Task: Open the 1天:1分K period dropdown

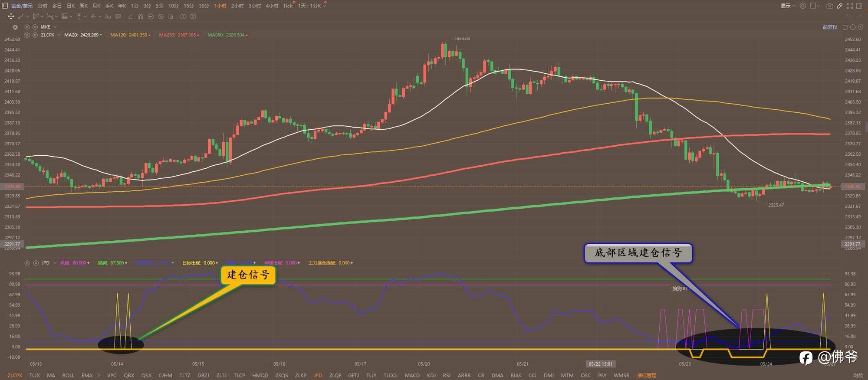Action: pos(312,6)
